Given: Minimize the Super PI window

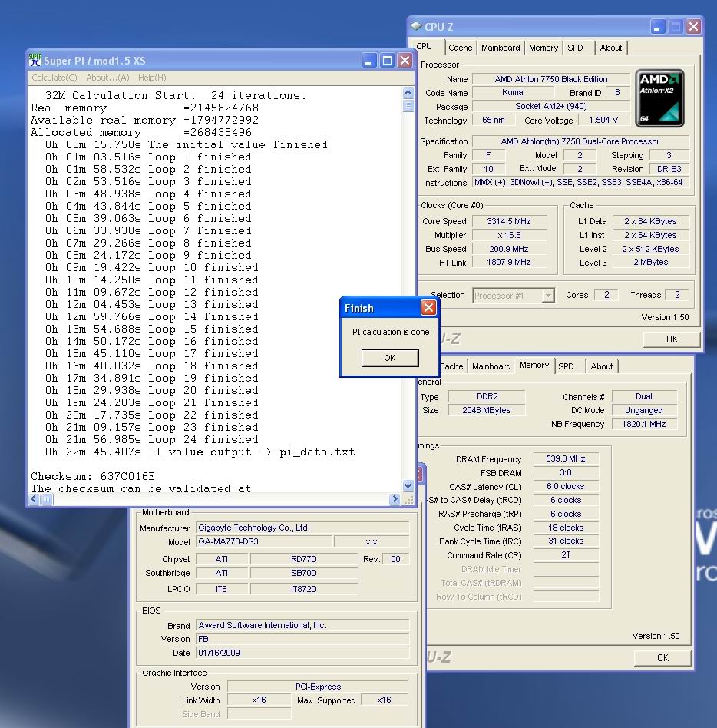Looking at the screenshot, I should tap(368, 61).
